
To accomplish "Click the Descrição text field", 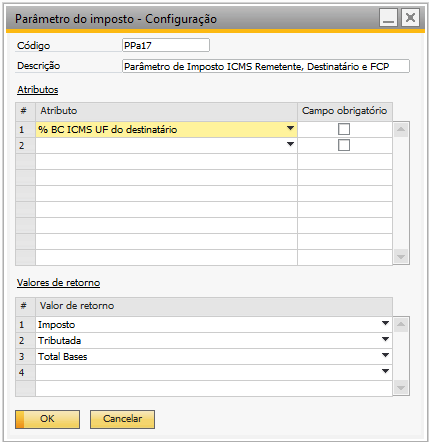I will coord(266,66).
